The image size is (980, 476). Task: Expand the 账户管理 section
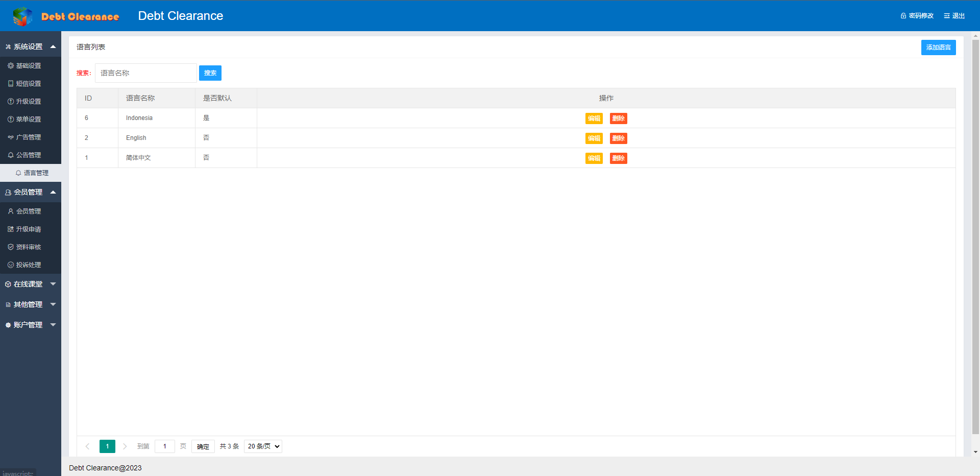point(31,325)
